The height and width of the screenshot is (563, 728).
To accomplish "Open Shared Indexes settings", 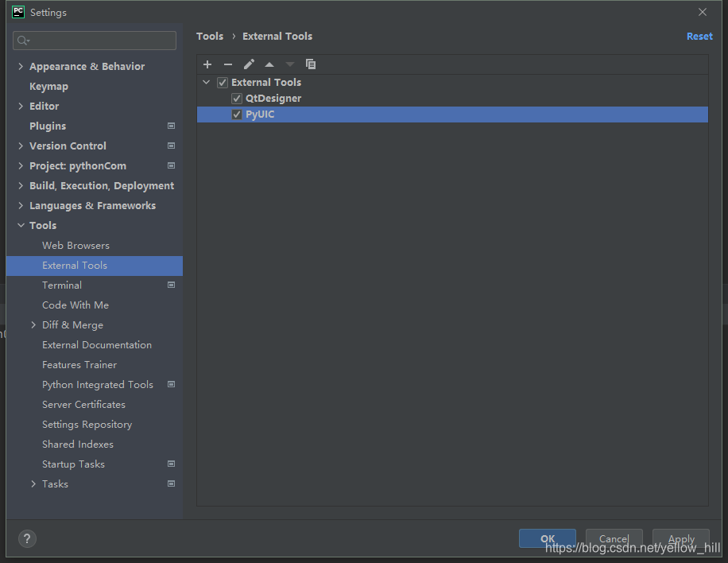I will (x=78, y=445).
